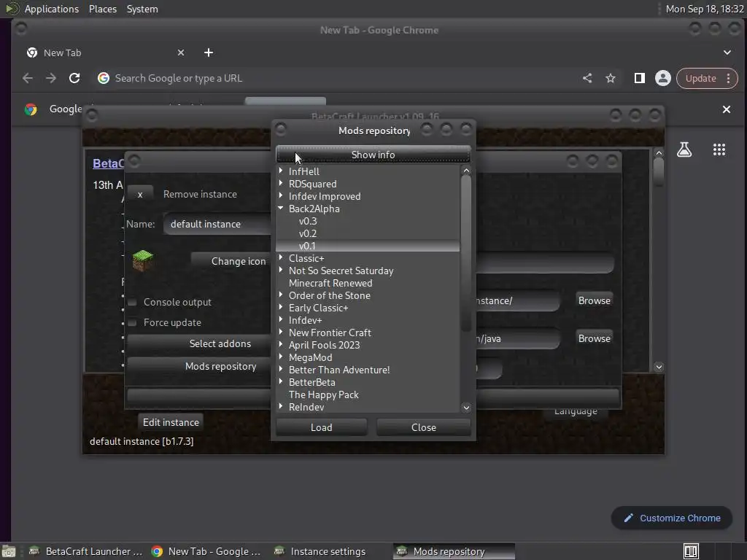The image size is (747, 560).
Task: Open Chrome profile avatar
Action: (662, 78)
